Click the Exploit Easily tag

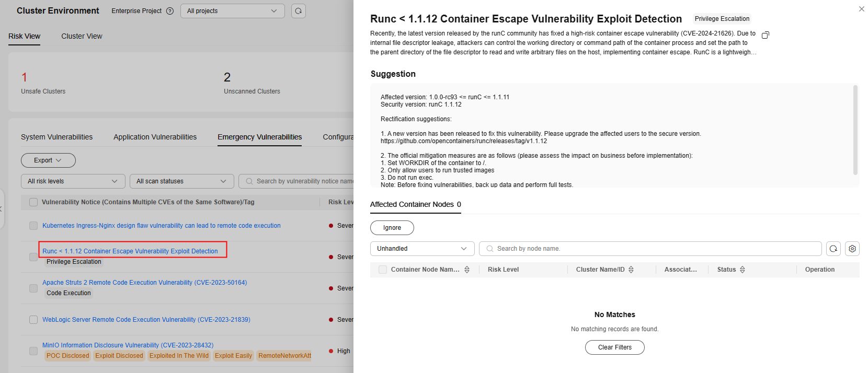pos(233,356)
